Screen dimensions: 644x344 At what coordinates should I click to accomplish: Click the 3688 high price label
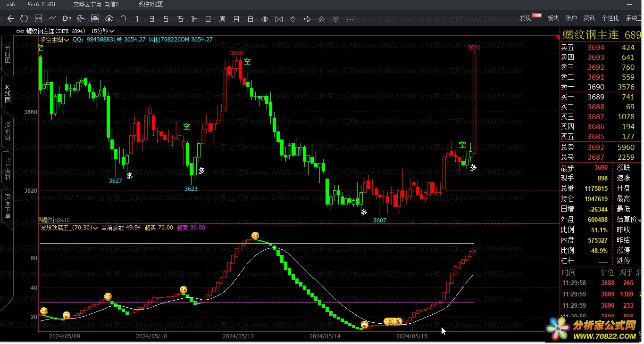coord(236,53)
